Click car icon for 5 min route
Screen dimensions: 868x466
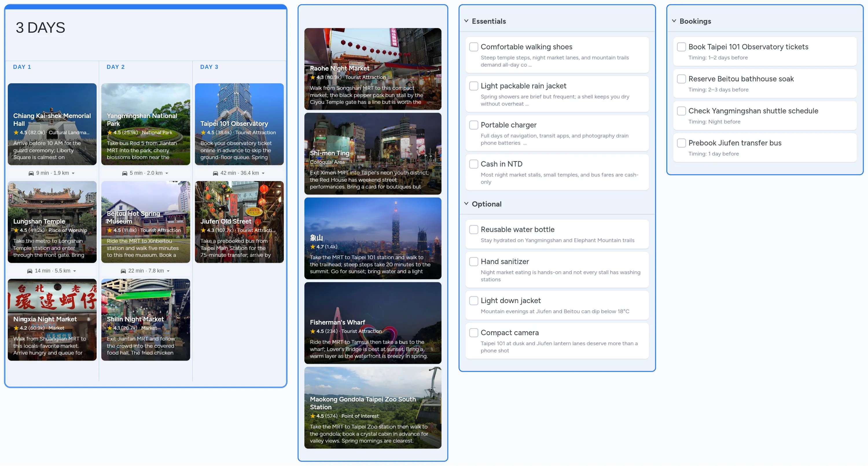tap(125, 173)
